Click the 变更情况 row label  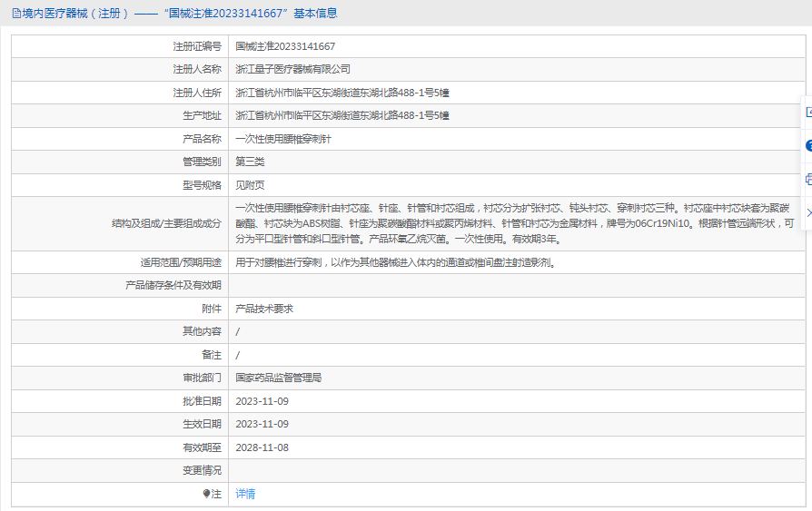tap(202, 470)
